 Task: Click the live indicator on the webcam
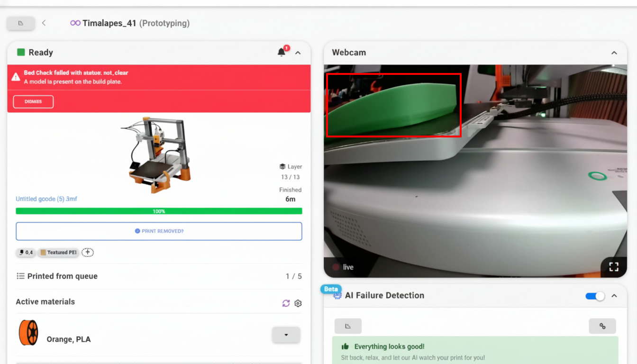click(x=343, y=267)
